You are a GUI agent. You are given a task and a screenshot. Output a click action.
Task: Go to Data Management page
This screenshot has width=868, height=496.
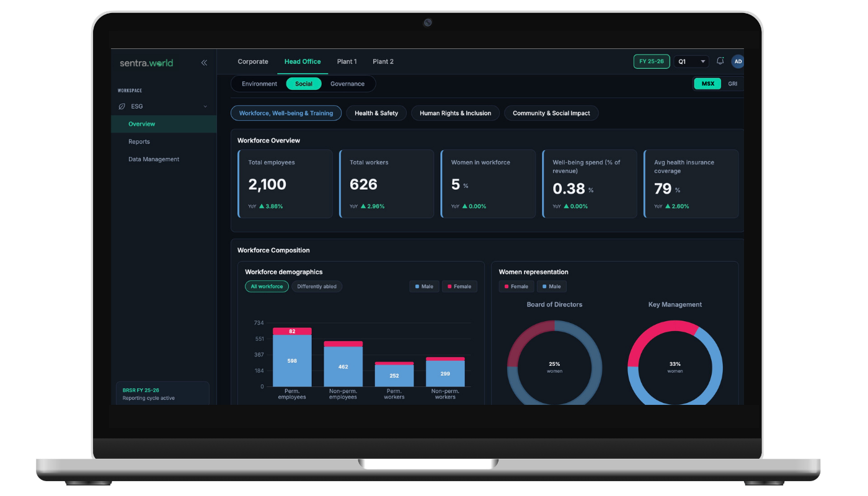(154, 159)
